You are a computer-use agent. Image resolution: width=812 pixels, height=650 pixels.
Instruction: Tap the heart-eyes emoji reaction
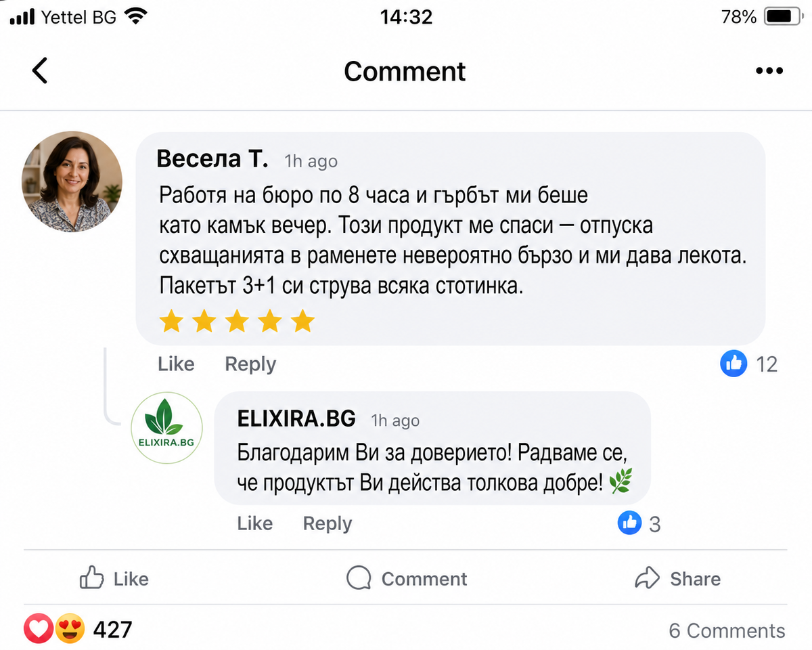(x=70, y=630)
